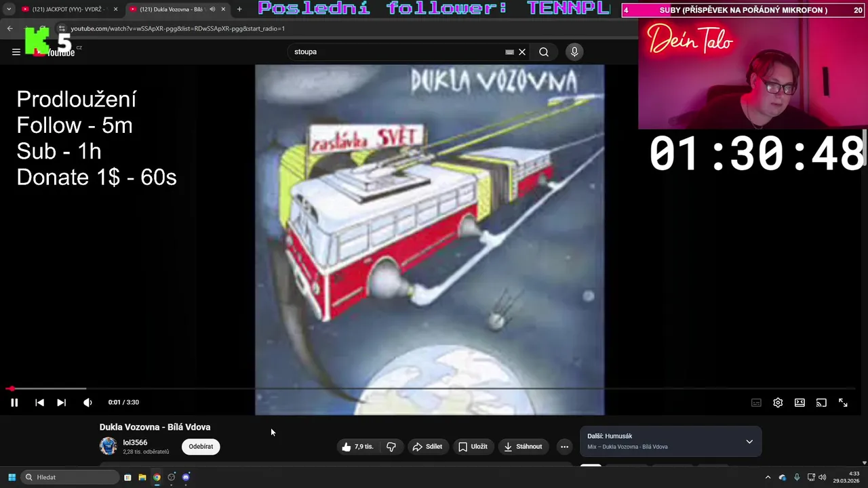868x488 pixels.
Task: Open OBS Studio from taskbar
Action: point(172,477)
